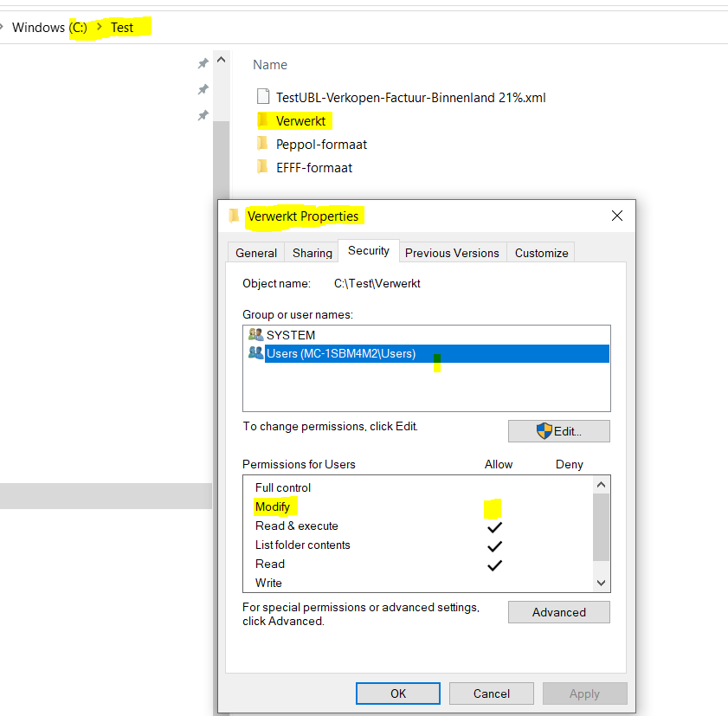Screen dimensions: 728x716
Task: Select the Users group icon in list
Action: [x=255, y=353]
